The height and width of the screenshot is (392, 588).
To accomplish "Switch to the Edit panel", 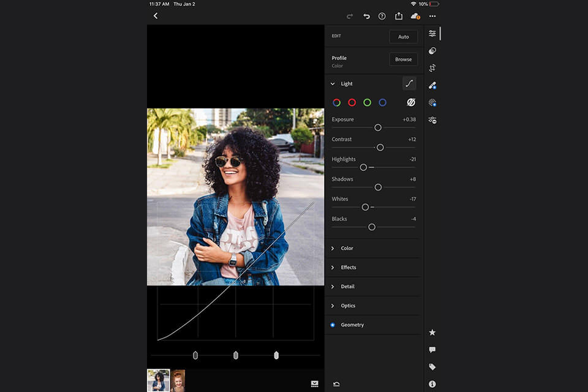I will (432, 34).
